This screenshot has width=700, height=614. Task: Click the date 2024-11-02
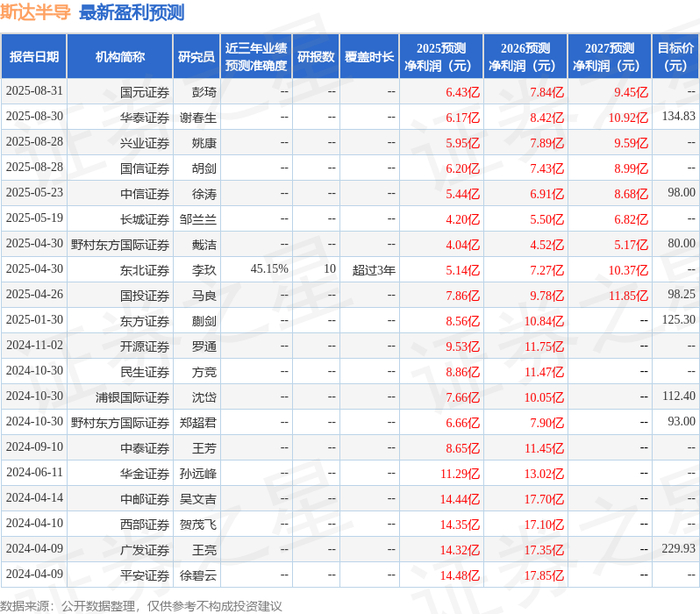(x=34, y=345)
